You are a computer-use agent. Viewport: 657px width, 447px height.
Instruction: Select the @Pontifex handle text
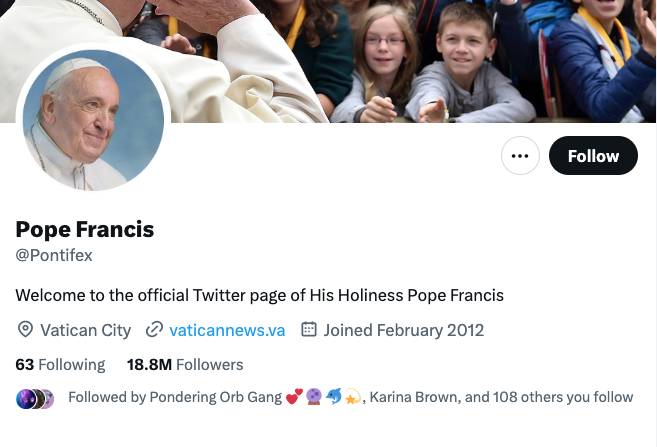[54, 255]
